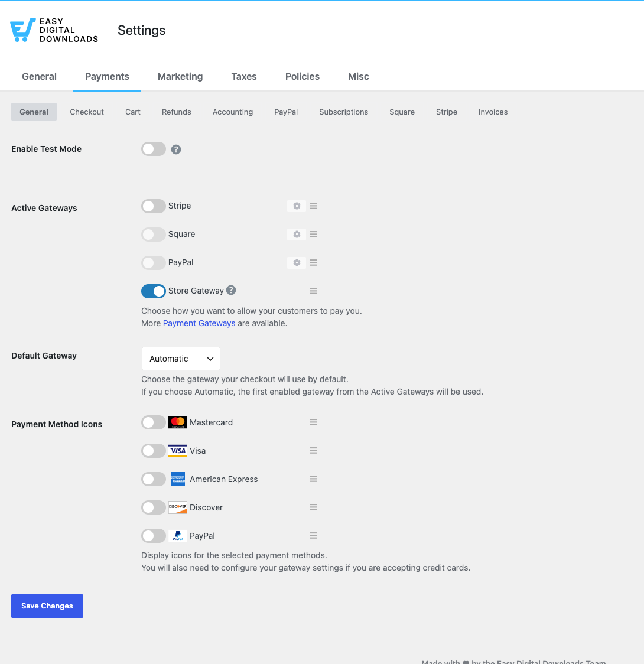Click the Payment Method Icons label

(x=57, y=424)
